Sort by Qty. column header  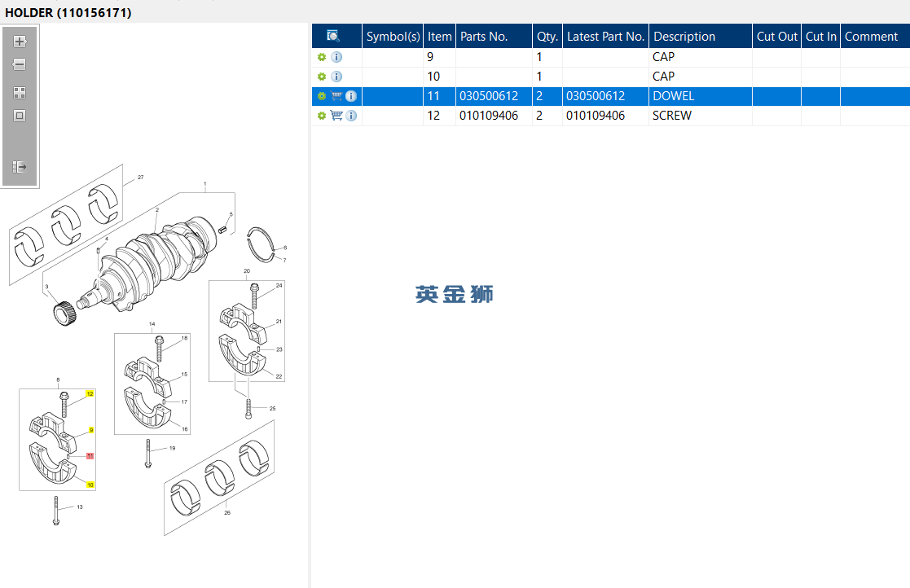[547, 36]
